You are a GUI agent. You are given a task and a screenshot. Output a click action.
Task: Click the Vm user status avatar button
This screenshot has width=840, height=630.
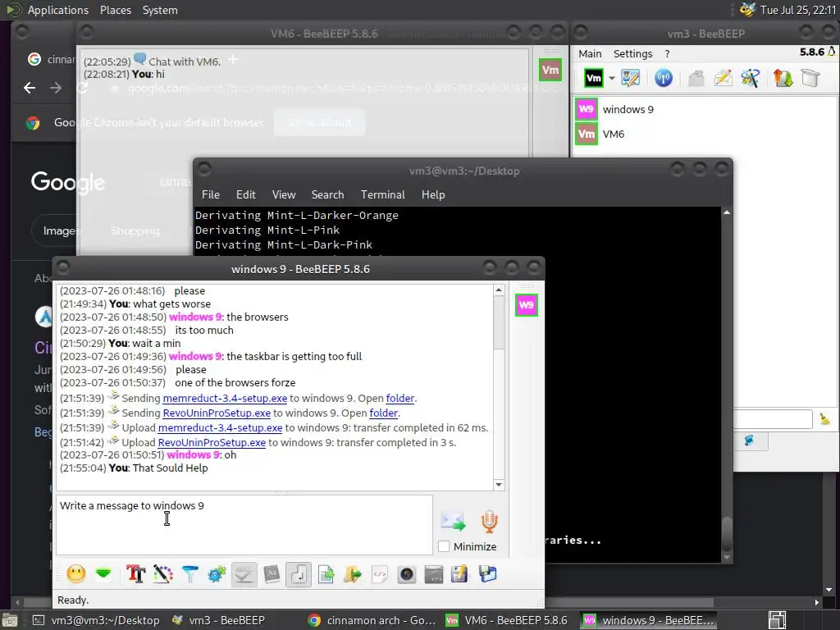(x=594, y=78)
